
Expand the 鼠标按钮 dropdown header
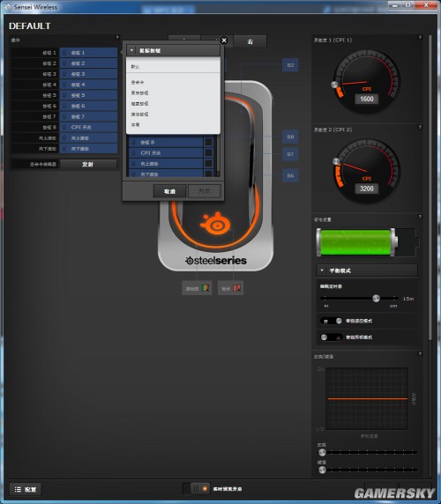tap(174, 50)
